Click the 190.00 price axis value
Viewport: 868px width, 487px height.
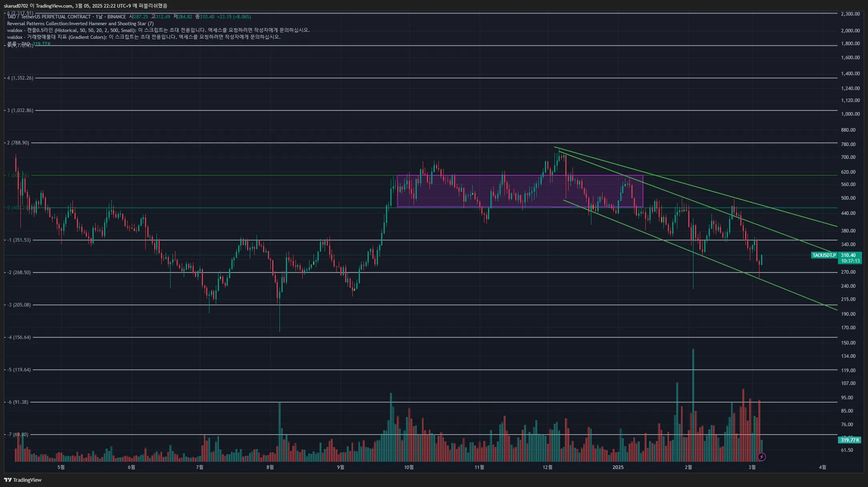coord(848,314)
